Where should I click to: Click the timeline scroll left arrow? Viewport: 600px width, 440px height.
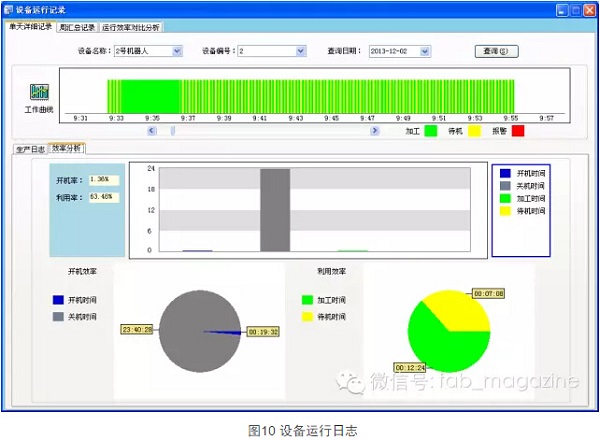point(151,130)
